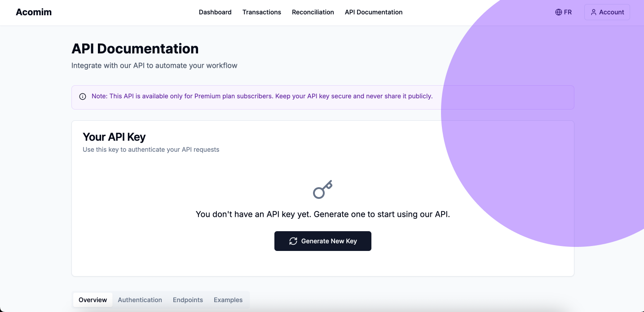The image size is (644, 312).
Task: Switch language to FR
Action: click(x=564, y=12)
